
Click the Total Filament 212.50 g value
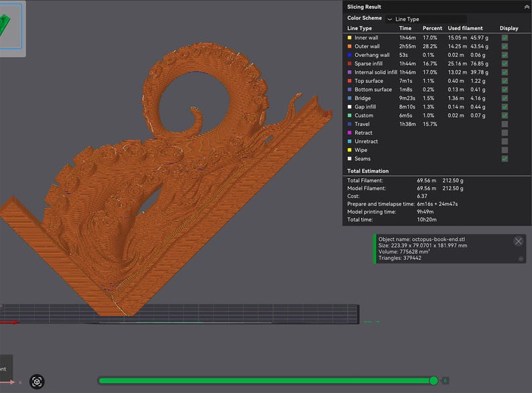(453, 181)
